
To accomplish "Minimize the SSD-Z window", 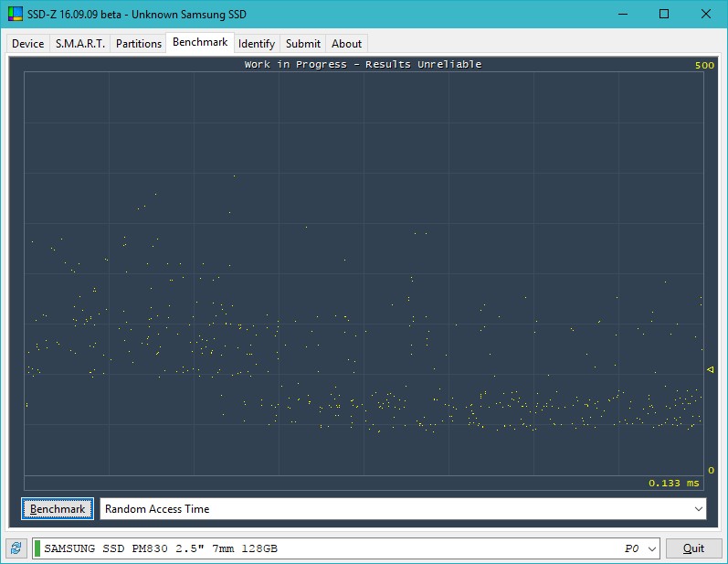I will pyautogui.click(x=623, y=14).
